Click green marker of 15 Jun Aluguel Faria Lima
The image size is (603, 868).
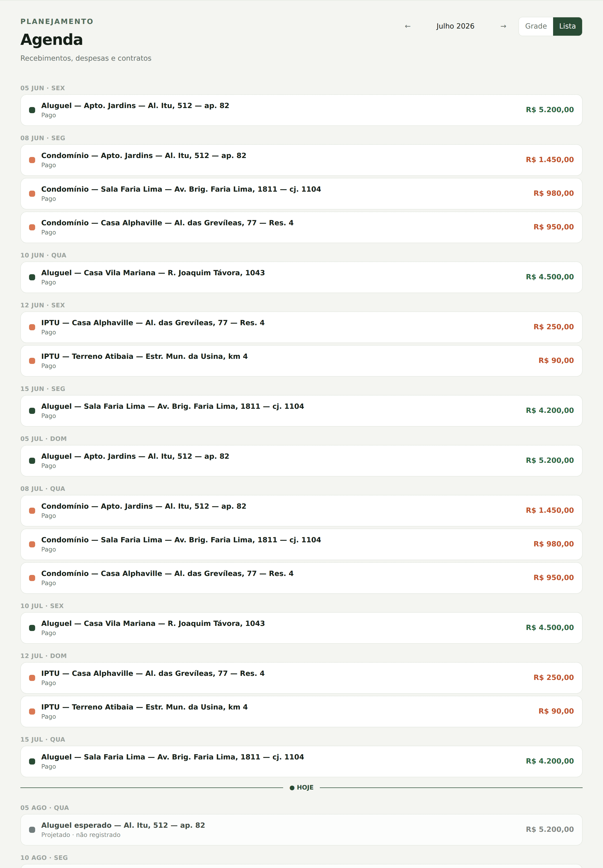32,411
